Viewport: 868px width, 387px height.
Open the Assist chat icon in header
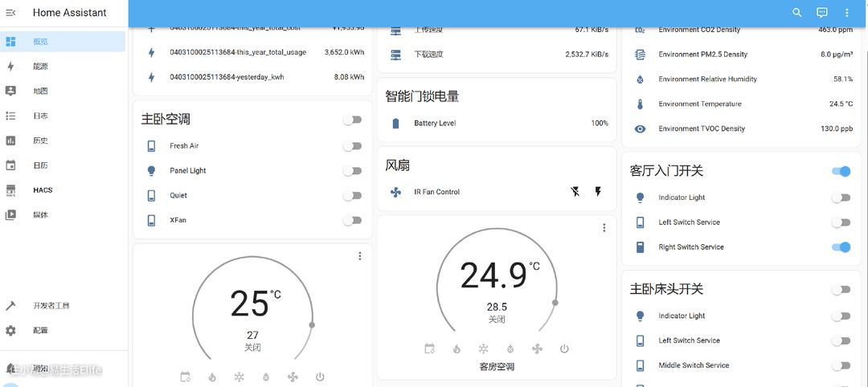click(x=821, y=13)
